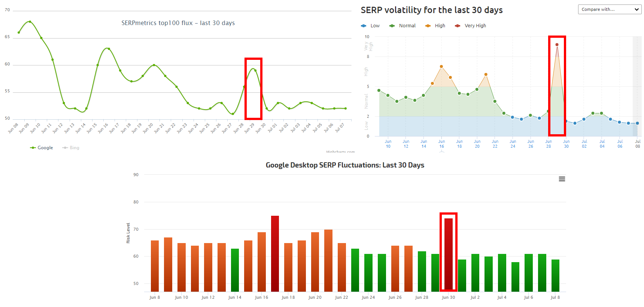Toggle the Low volatility legend item
644x307 pixels.
[370, 26]
